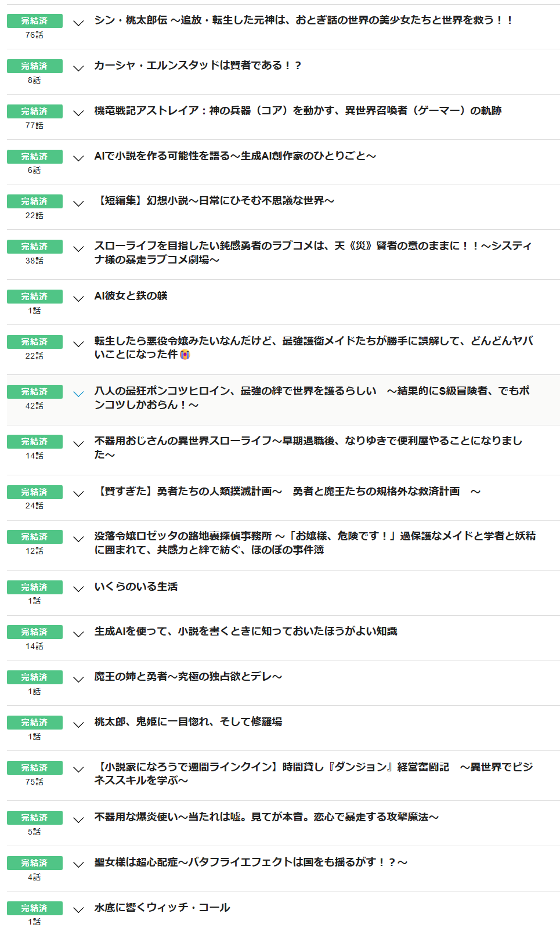Expand chevron next to カーシャ・エルンスタッドは賢者である
Image resolution: width=560 pixels, height=935 pixels.
click(78, 68)
